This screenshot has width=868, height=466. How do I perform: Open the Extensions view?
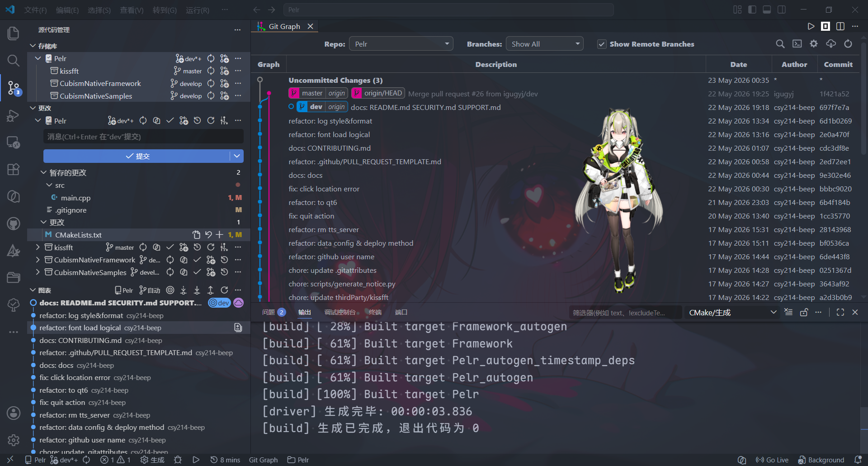14,169
